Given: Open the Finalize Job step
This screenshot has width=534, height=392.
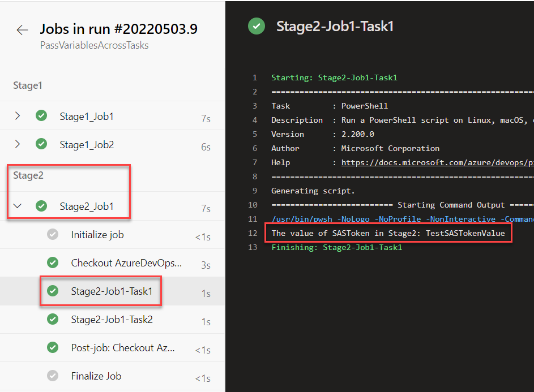Looking at the screenshot, I should 112,376.
